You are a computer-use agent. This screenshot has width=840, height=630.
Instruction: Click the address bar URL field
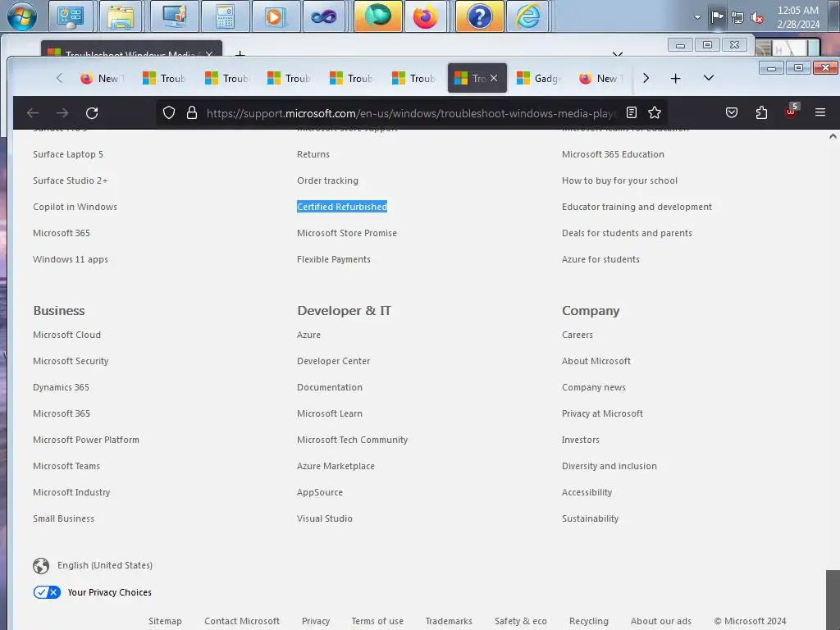pyautogui.click(x=412, y=113)
